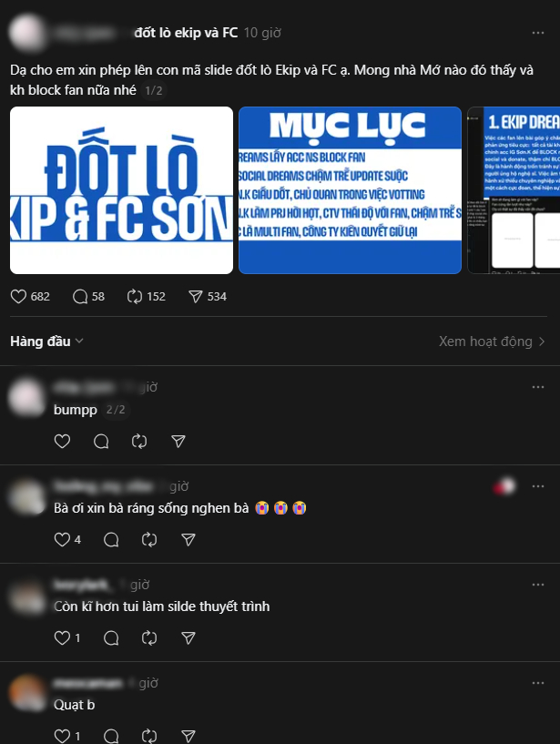Repost the main post showing 152 reposts

(x=134, y=297)
